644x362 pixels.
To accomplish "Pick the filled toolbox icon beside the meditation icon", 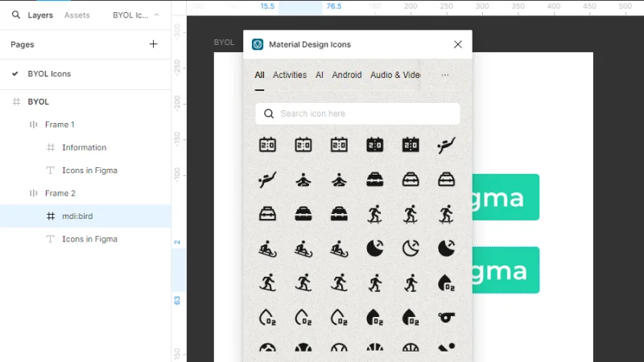I will 374,179.
